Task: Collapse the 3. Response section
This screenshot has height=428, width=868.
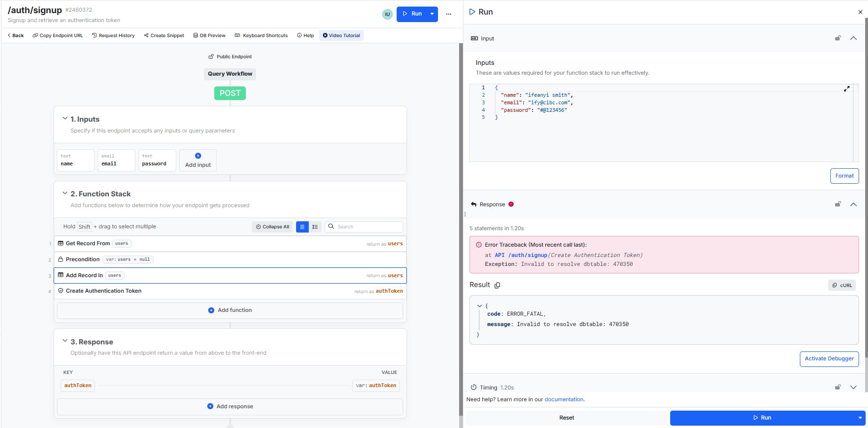Action: pos(65,341)
